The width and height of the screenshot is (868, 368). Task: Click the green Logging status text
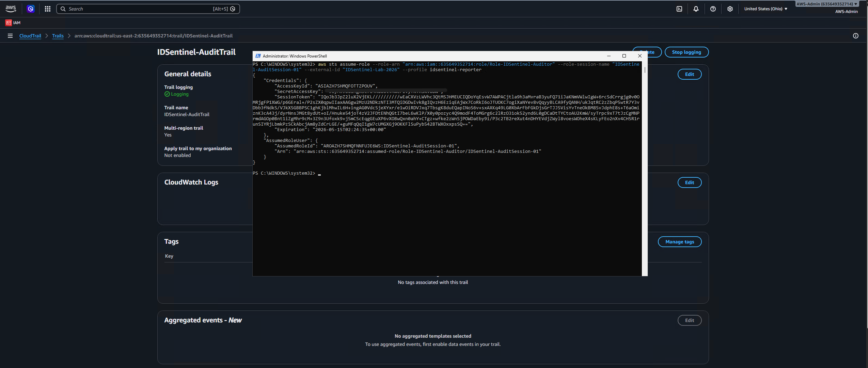point(180,94)
